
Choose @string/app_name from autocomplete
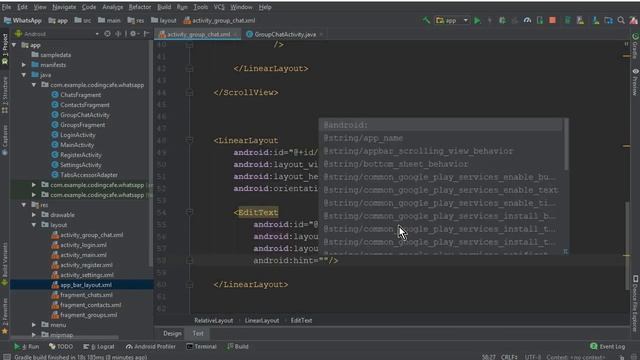pyautogui.click(x=441, y=138)
